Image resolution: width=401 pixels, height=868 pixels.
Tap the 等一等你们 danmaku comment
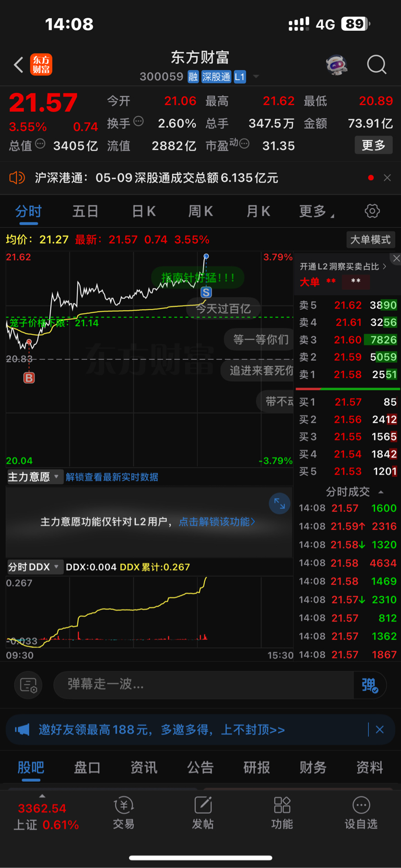point(260,339)
